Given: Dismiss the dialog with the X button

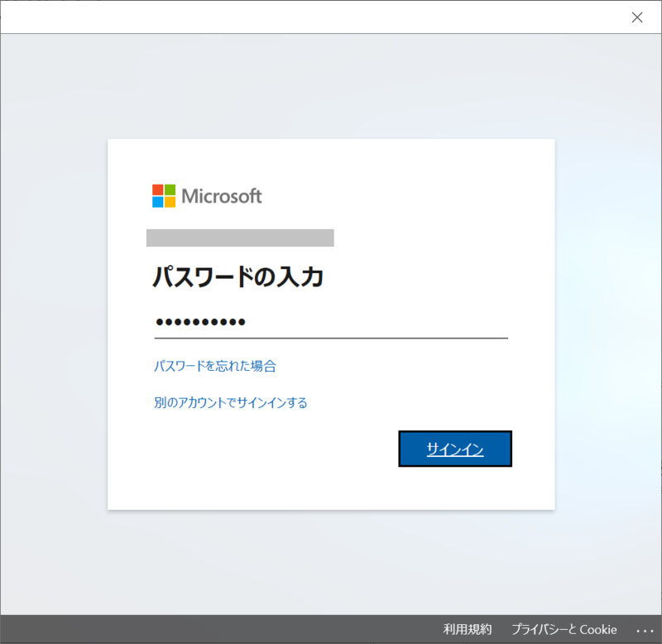Looking at the screenshot, I should coord(637,17).
